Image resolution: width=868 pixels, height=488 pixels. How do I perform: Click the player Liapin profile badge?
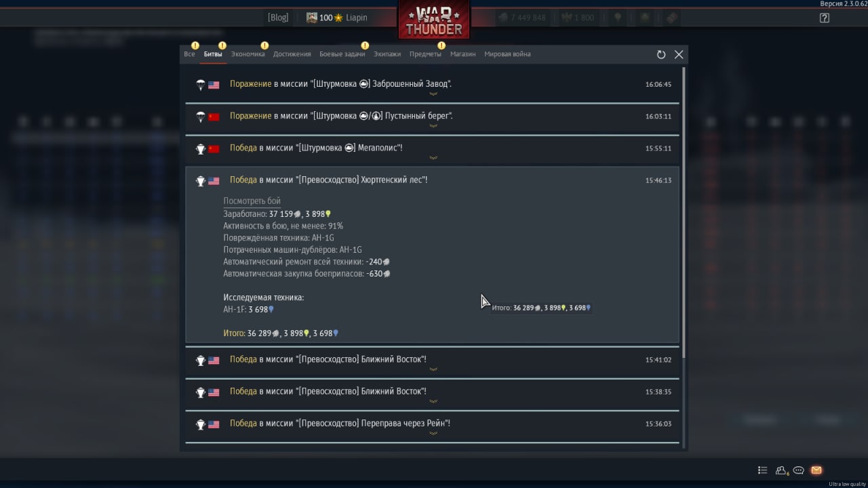337,18
